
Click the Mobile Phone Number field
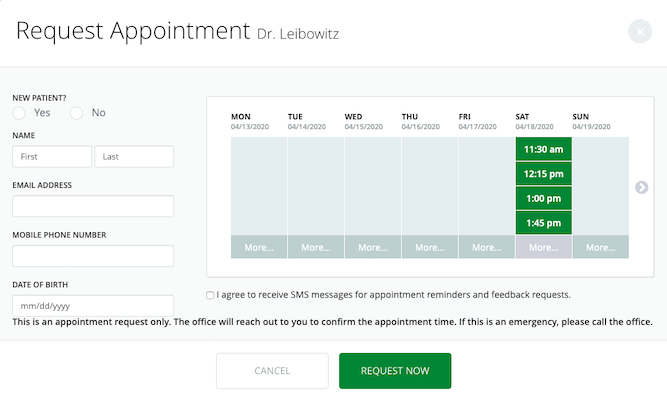[93, 256]
